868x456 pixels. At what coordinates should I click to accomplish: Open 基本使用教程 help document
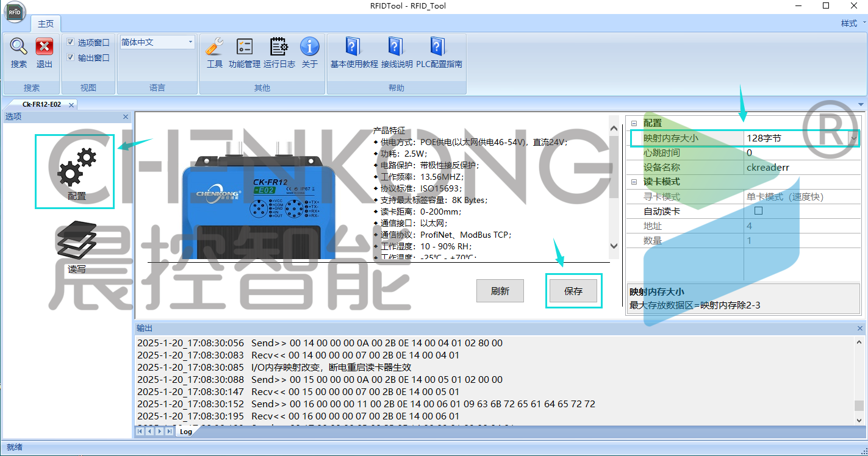click(x=354, y=48)
